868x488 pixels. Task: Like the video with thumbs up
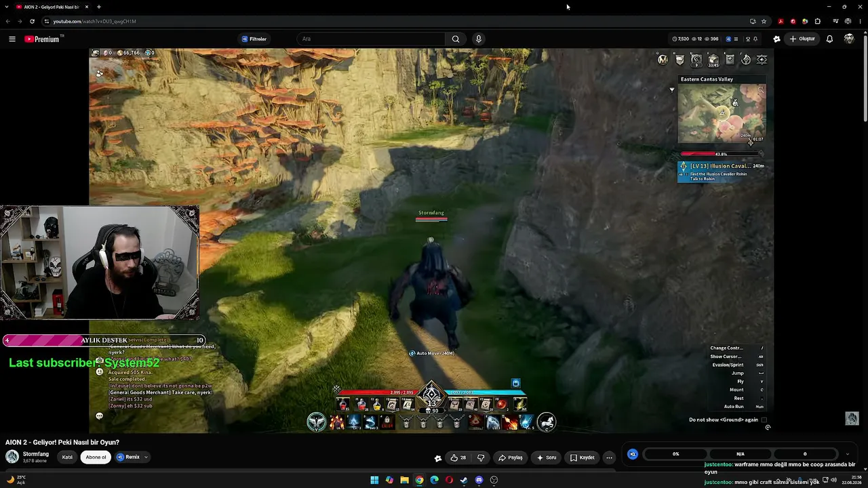458,457
